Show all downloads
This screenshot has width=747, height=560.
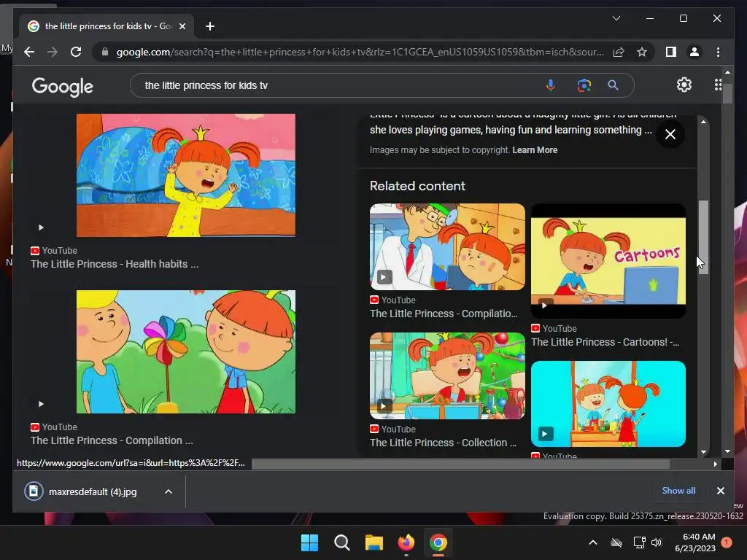[x=678, y=491]
